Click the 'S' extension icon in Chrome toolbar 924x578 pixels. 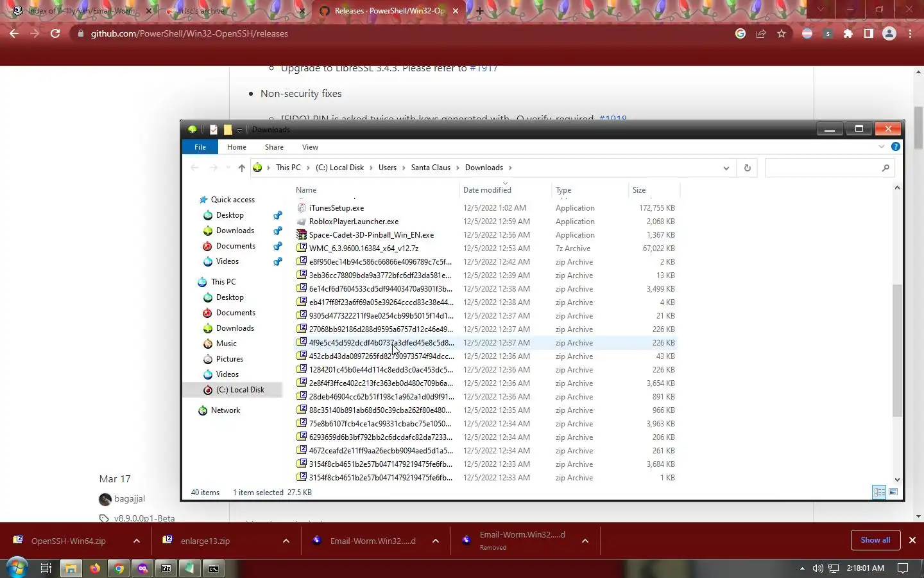(828, 33)
